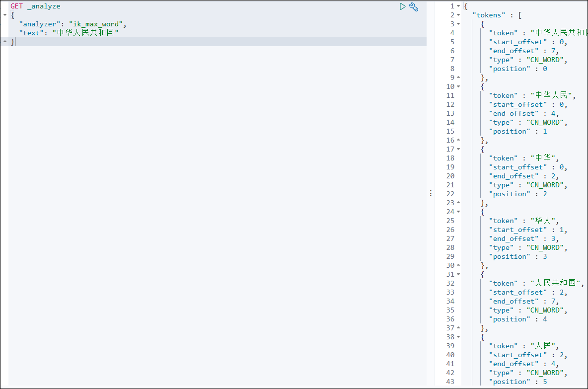The image size is (588, 389).
Task: Click the _analyze endpoint text
Action: point(44,6)
